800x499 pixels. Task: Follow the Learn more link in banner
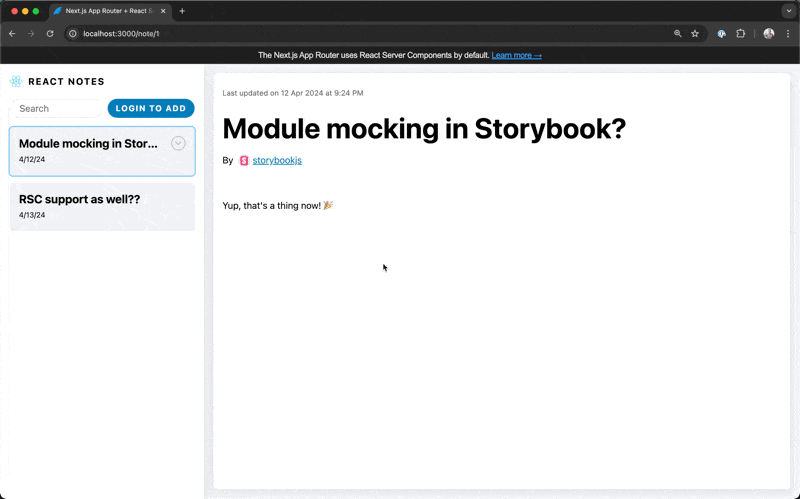[516, 55]
